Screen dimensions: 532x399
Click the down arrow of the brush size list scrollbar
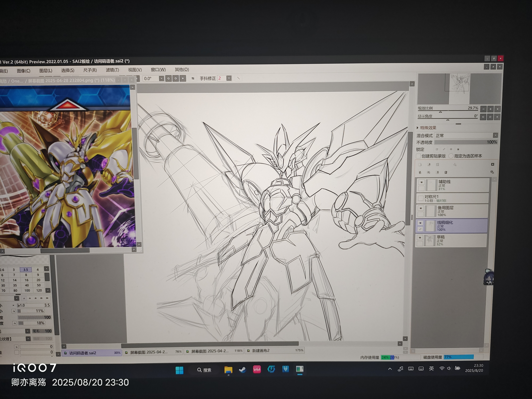tap(48, 290)
